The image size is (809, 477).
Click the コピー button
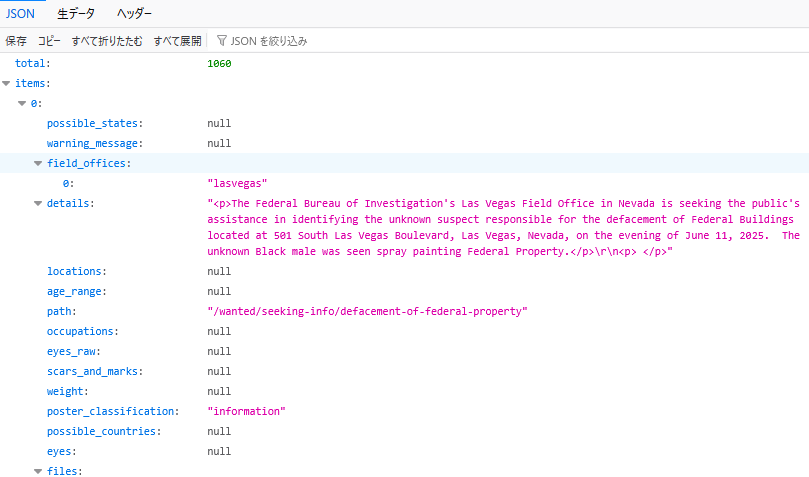pos(49,41)
